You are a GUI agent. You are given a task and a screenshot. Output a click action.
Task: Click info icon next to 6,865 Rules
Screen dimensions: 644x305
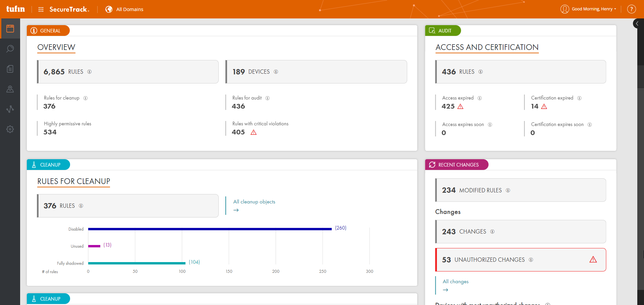pyautogui.click(x=90, y=72)
